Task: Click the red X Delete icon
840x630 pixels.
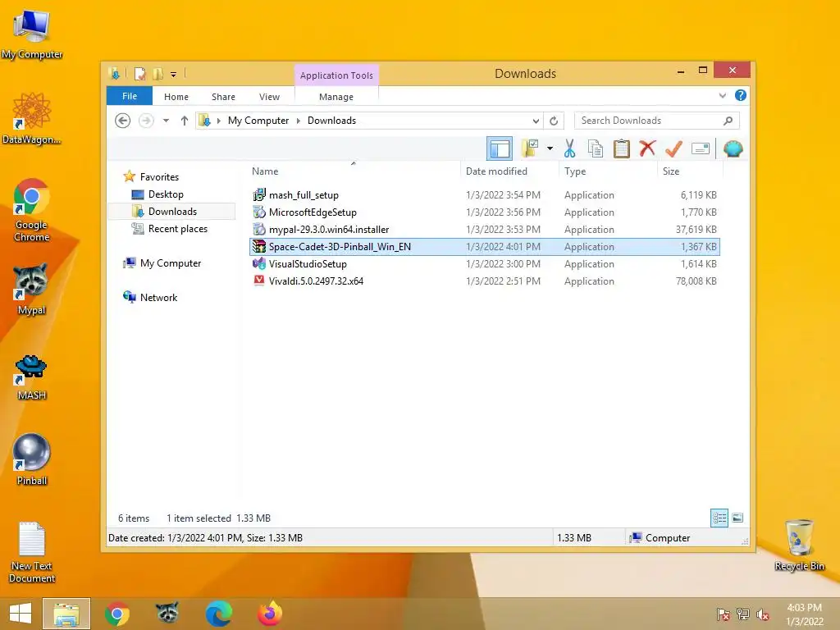Action: [647, 148]
